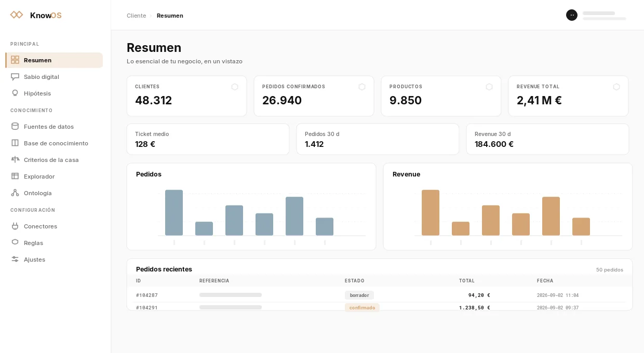The width and height of the screenshot is (644, 353).
Task: Click the Ontología nodes icon
Action: pyautogui.click(x=15, y=193)
